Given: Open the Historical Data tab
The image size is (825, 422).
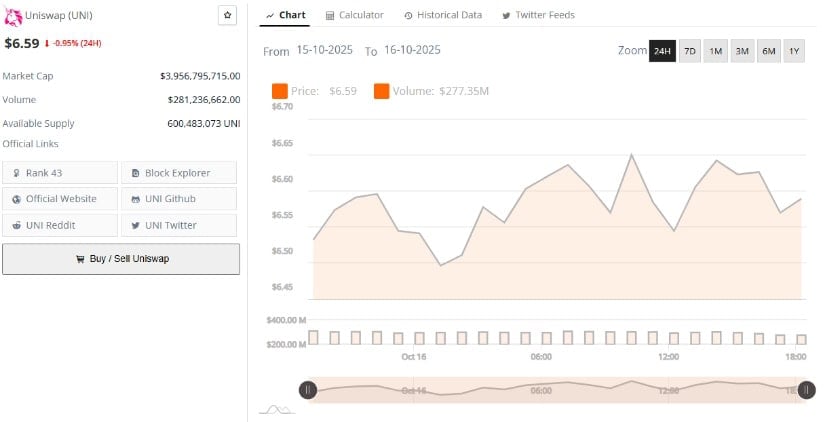Looking at the screenshot, I should point(443,15).
